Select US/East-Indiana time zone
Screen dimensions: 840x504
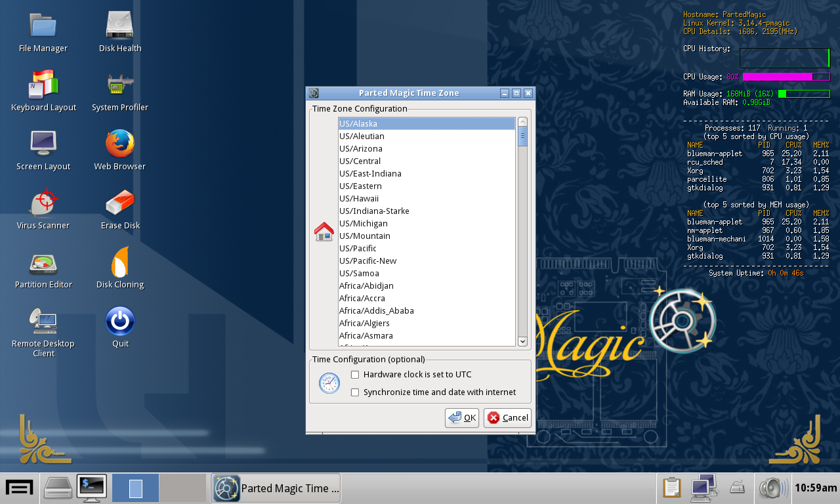point(427,174)
